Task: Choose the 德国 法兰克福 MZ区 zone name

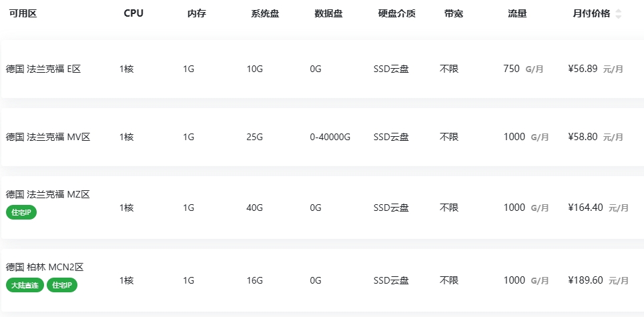Action: pyautogui.click(x=48, y=194)
